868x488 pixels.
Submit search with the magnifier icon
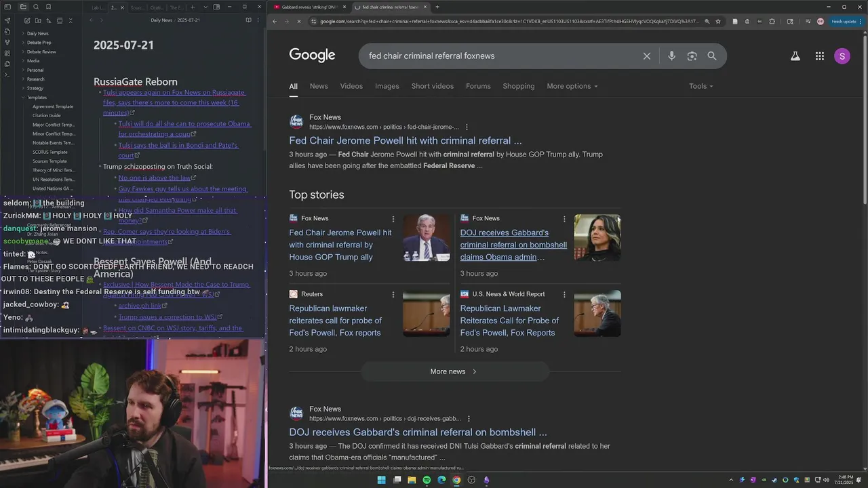tap(712, 56)
